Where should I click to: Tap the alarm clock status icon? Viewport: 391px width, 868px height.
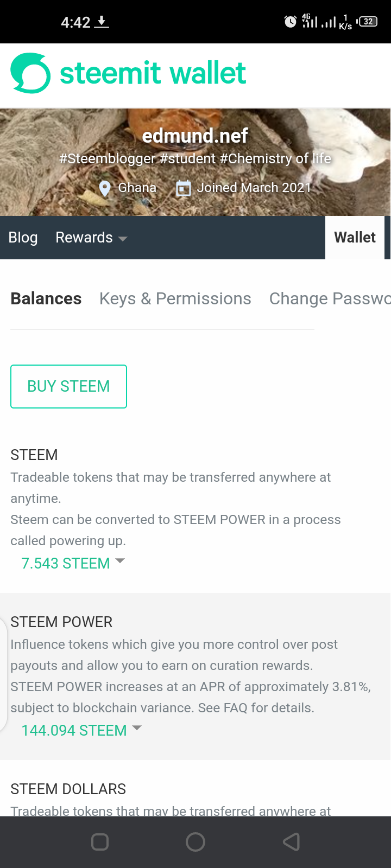pos(291,22)
